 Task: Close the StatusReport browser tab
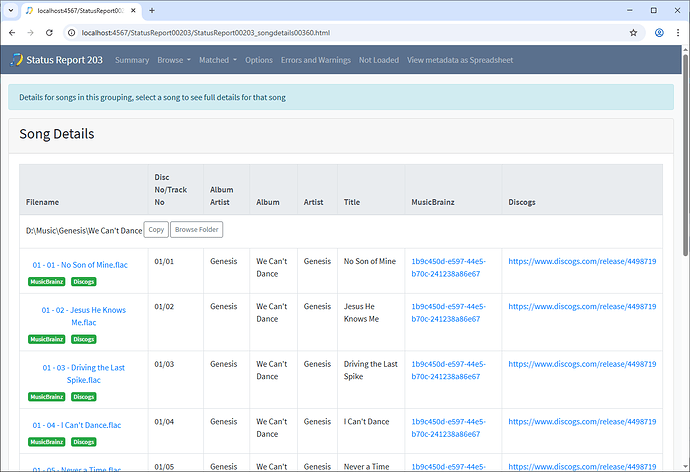pos(133,11)
